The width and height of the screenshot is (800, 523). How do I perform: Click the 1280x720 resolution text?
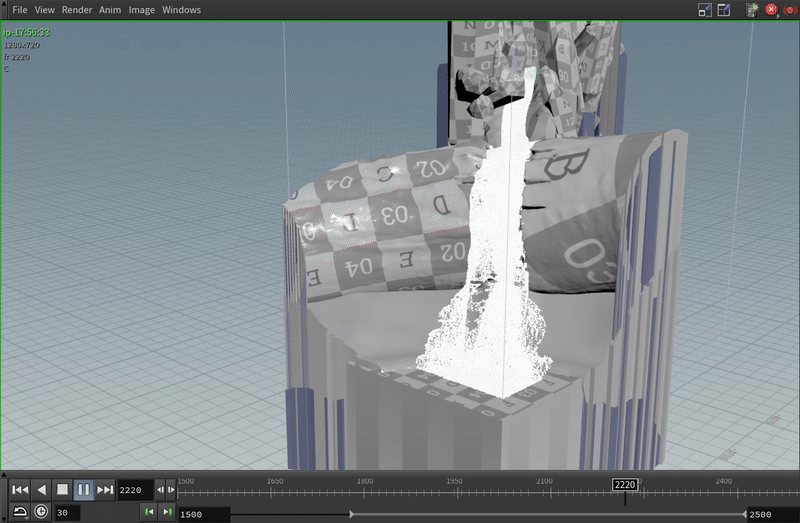pyautogui.click(x=22, y=45)
